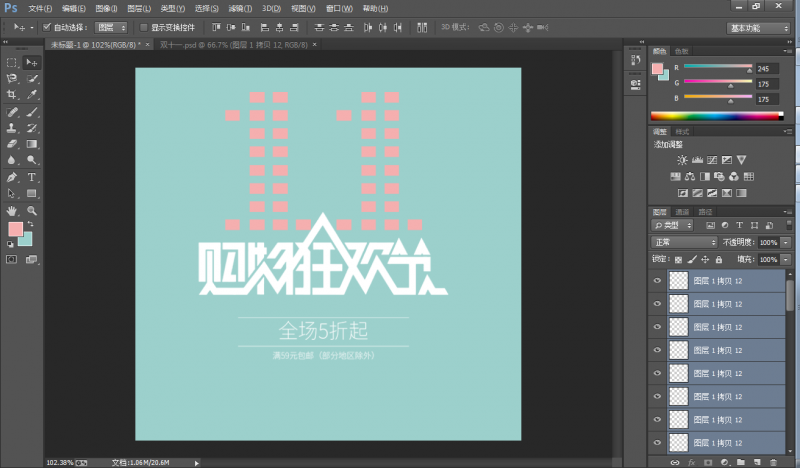Click the RGB color spectrum bar
Image resolution: width=800 pixels, height=468 pixels.
pyautogui.click(x=715, y=116)
